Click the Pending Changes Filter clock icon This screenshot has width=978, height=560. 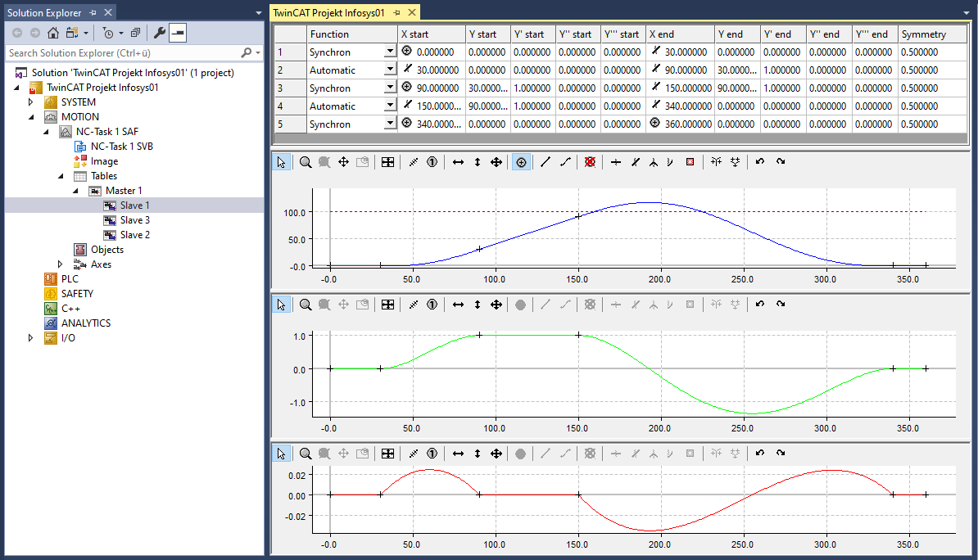click(x=108, y=33)
